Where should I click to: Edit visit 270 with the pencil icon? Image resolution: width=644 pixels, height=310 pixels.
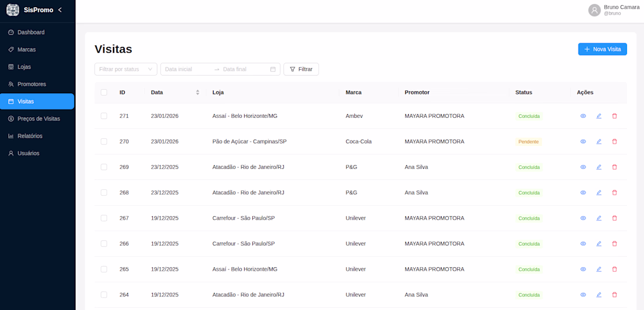point(599,141)
